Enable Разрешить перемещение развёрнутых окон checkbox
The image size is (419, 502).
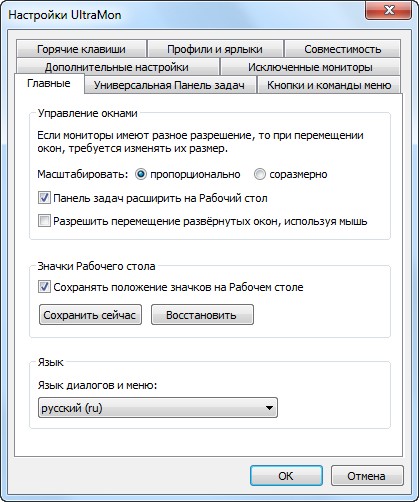(x=44, y=220)
